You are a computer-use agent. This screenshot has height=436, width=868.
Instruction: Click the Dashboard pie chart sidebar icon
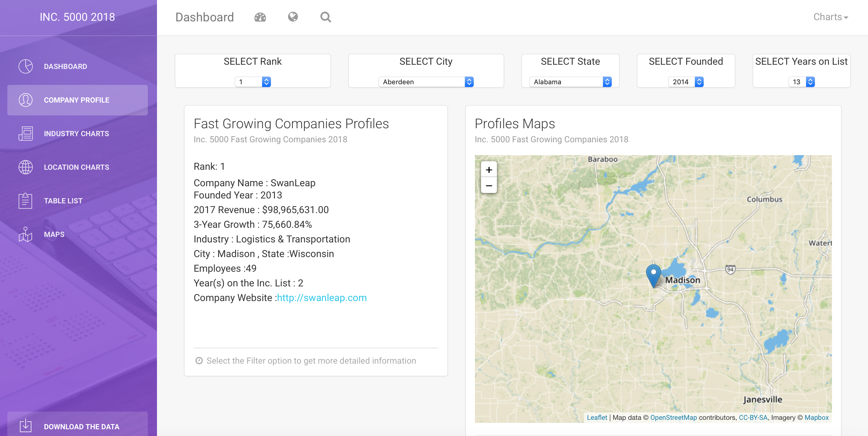[26, 66]
